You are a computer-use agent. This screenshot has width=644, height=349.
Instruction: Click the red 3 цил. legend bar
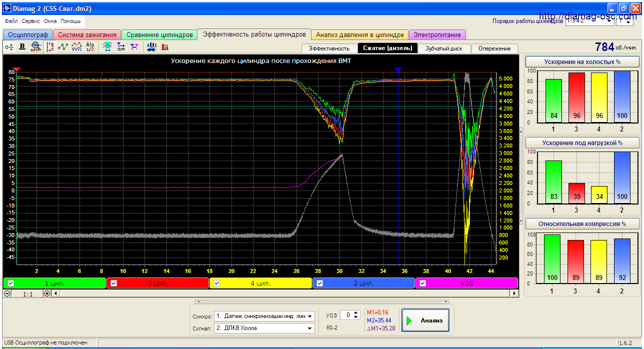158,283
